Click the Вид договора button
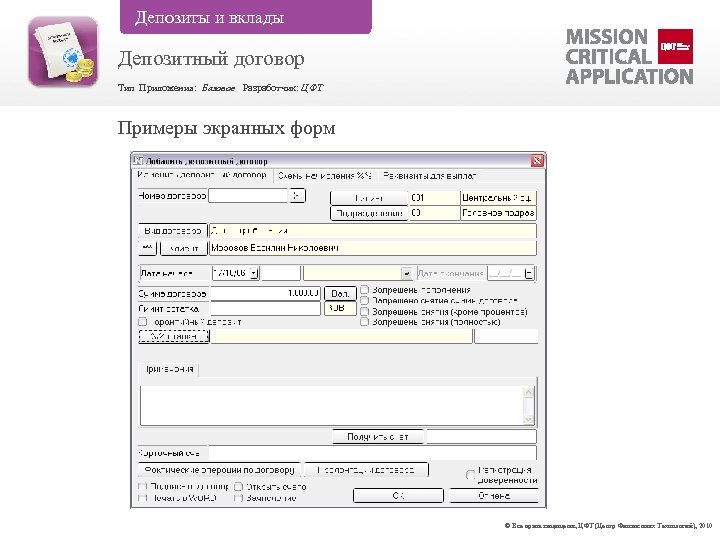Viewport: 720px width, 540px height. (x=173, y=231)
